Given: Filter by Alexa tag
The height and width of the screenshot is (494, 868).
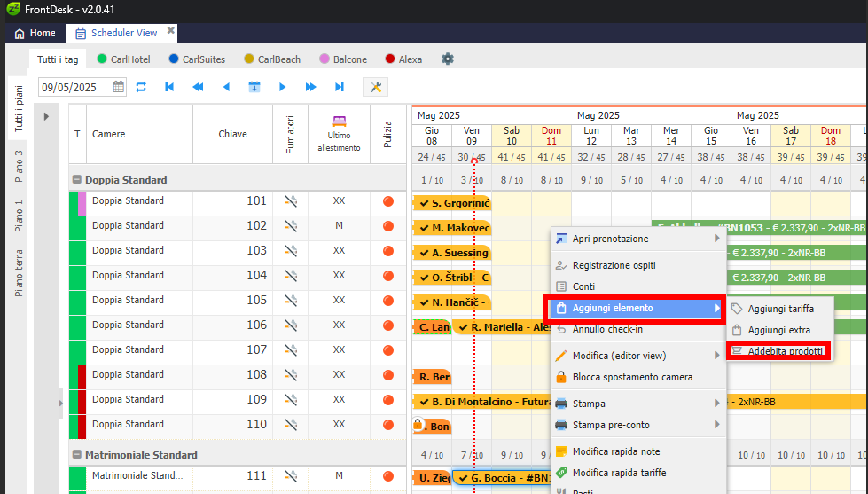Looking at the screenshot, I should [x=403, y=59].
